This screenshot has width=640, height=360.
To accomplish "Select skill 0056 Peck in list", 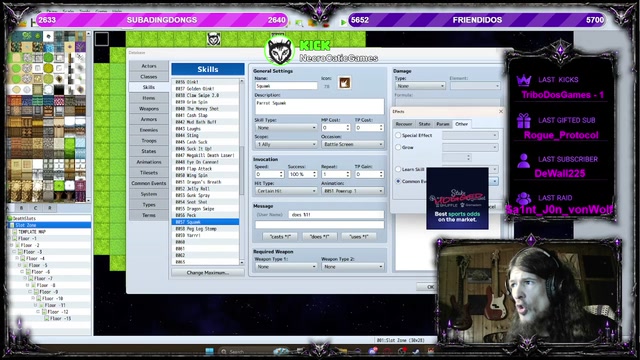I will click(x=205, y=215).
